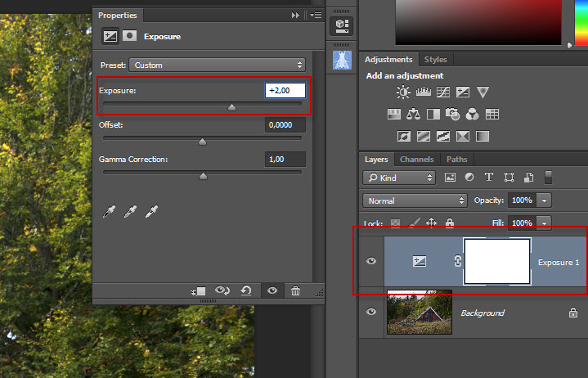
Task: Toggle type layer filter
Action: pos(488,177)
